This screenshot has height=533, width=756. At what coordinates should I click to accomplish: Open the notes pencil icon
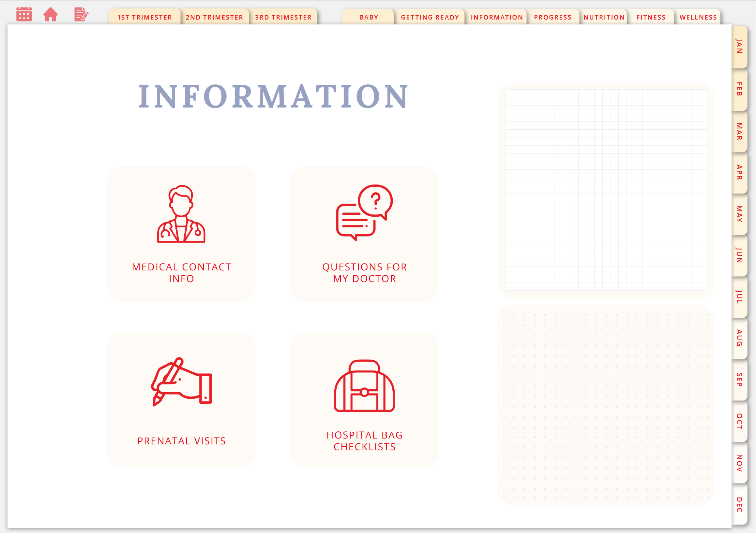[81, 14]
